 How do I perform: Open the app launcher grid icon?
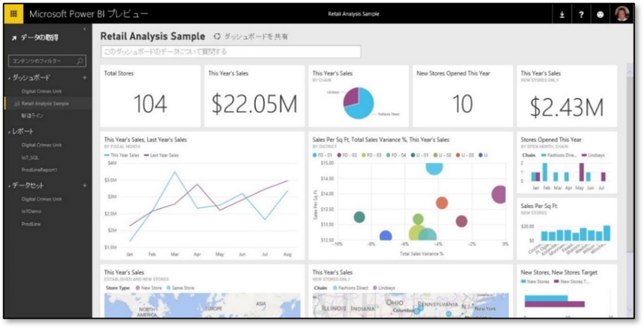point(14,14)
